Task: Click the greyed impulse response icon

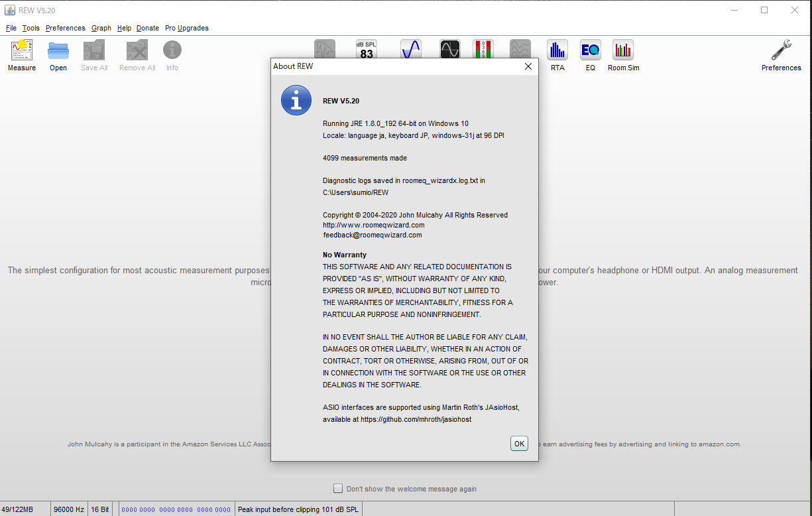Action: click(325, 49)
